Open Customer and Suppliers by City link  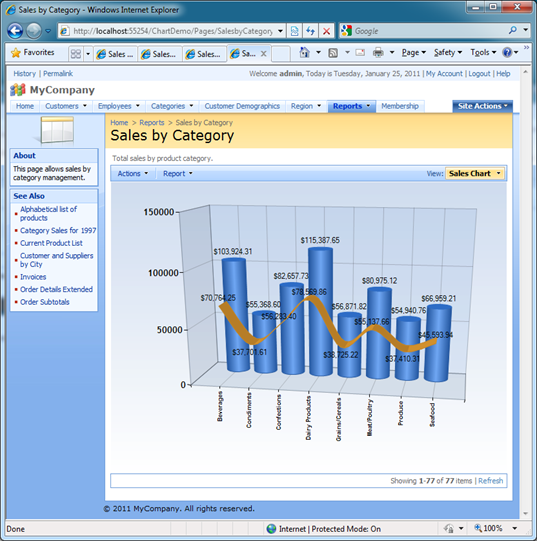tap(57, 260)
